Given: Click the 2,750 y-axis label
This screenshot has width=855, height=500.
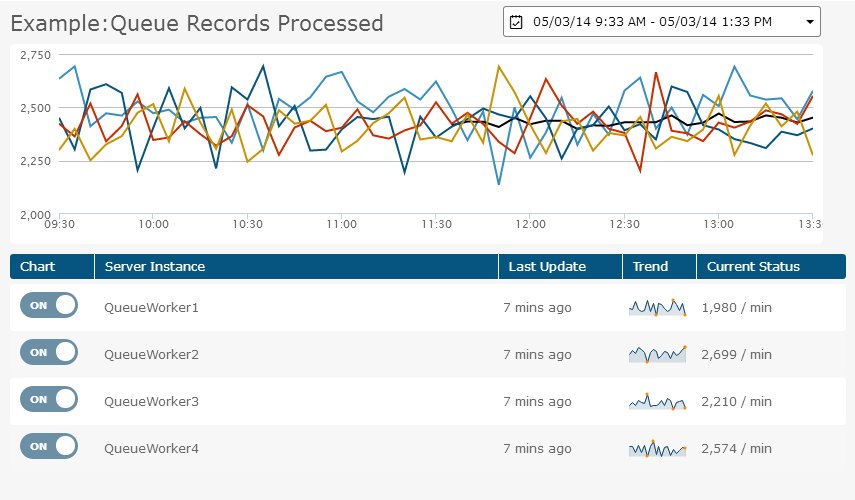Looking at the screenshot, I should point(35,55).
